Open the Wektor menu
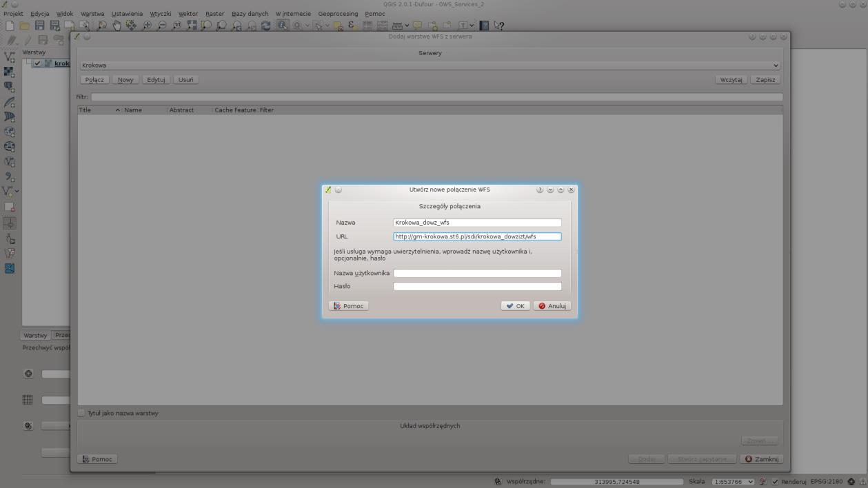Image resolution: width=868 pixels, height=488 pixels. [188, 13]
